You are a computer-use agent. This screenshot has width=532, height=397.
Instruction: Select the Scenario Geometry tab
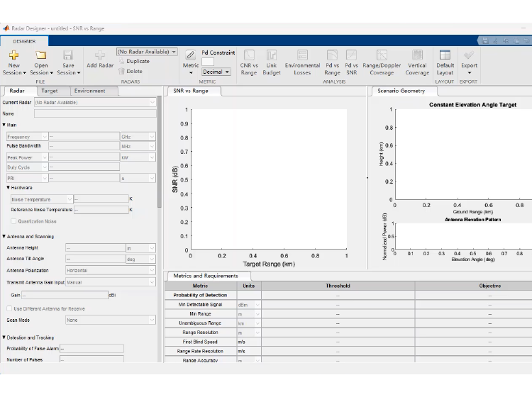point(401,91)
